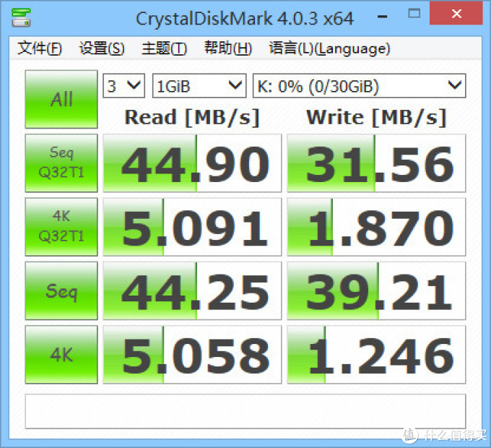Screen dimensions: 491x448
Task: Click the Seq Q32T1 read result 44.90
Action: pos(192,163)
